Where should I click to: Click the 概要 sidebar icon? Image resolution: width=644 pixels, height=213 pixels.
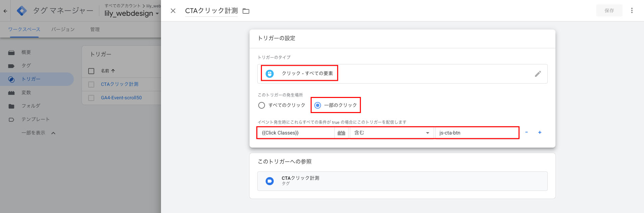click(x=11, y=53)
